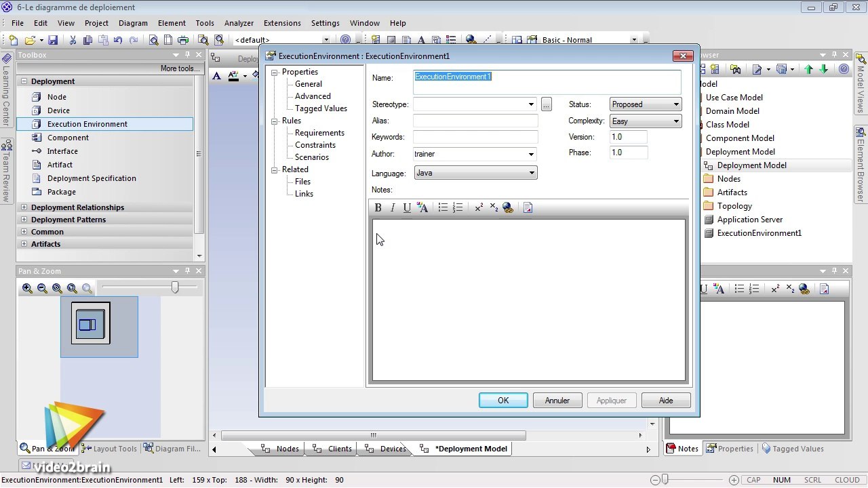Viewport: 868px width, 488px height.
Task: Select Application Server in Project Browser
Action: pyautogui.click(x=749, y=220)
